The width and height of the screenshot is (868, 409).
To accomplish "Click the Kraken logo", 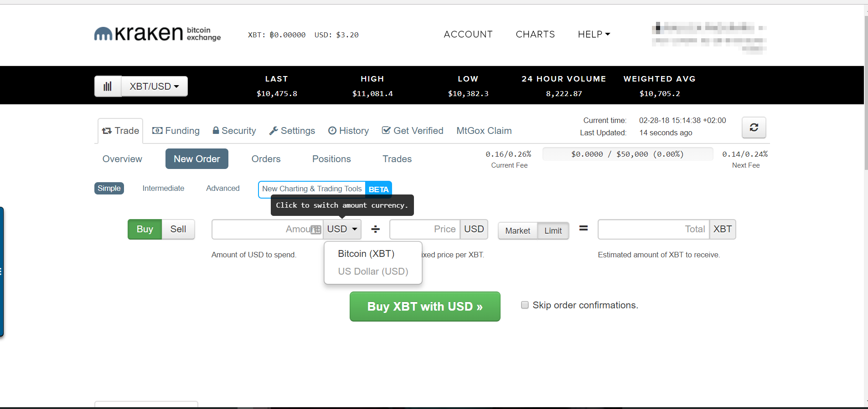I will (157, 34).
